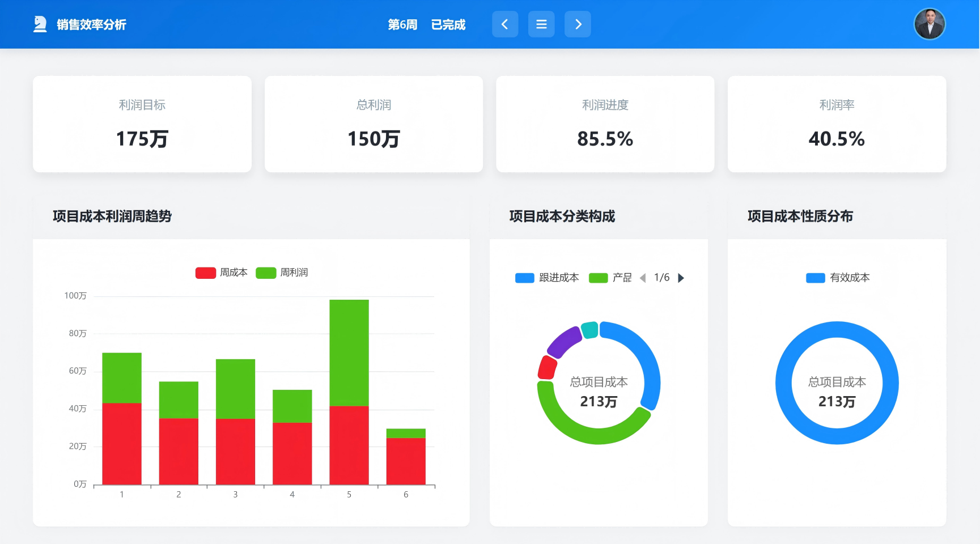Open the week list via hamburger icon
Screen dimensions: 980x544
tap(541, 24)
